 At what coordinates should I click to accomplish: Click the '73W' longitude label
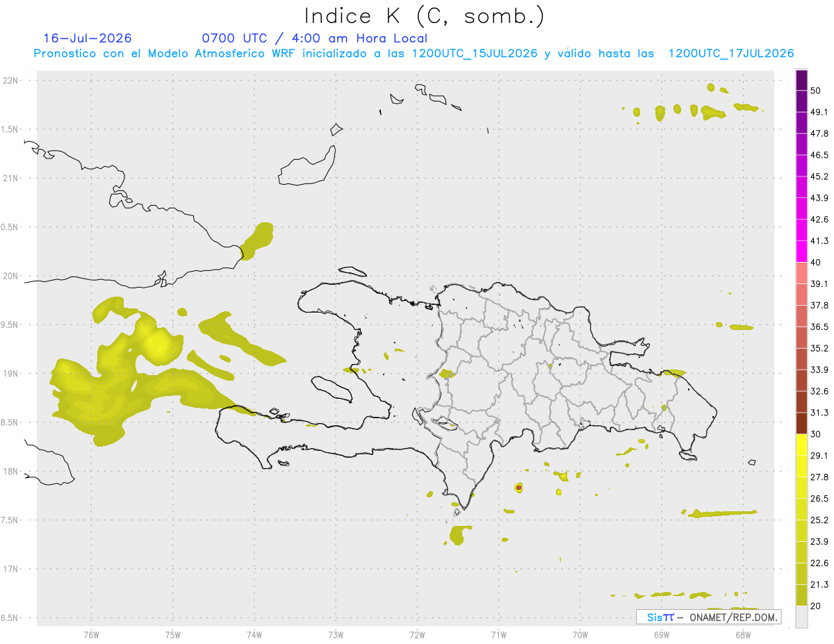pos(336,635)
